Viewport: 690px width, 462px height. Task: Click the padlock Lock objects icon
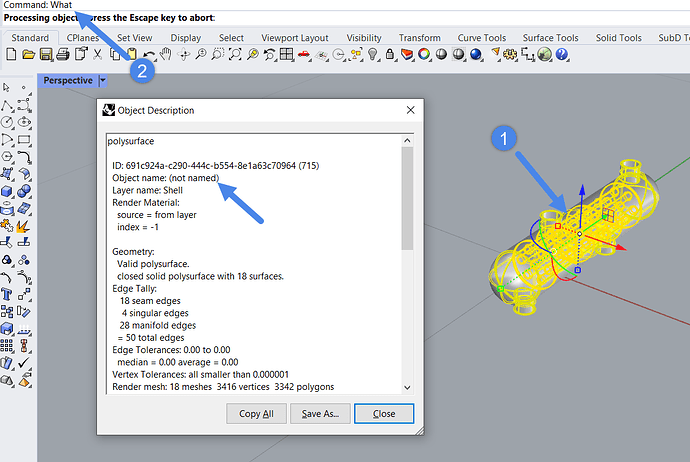click(390, 54)
